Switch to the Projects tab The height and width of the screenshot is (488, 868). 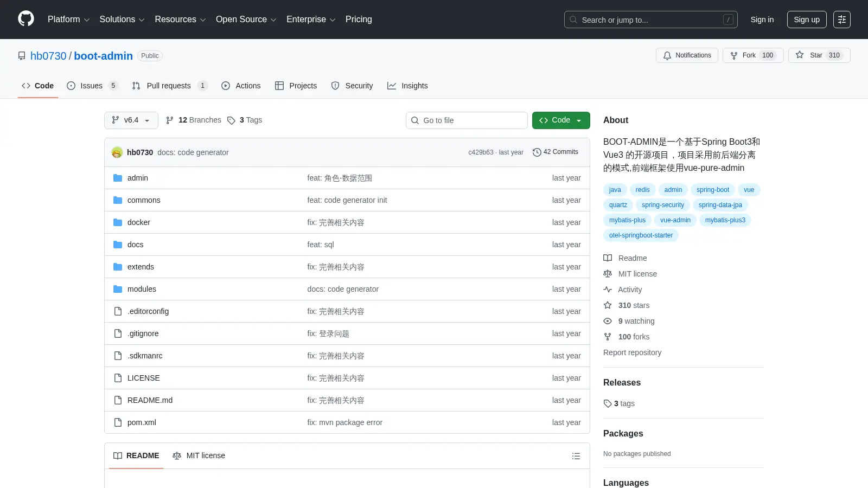296,86
